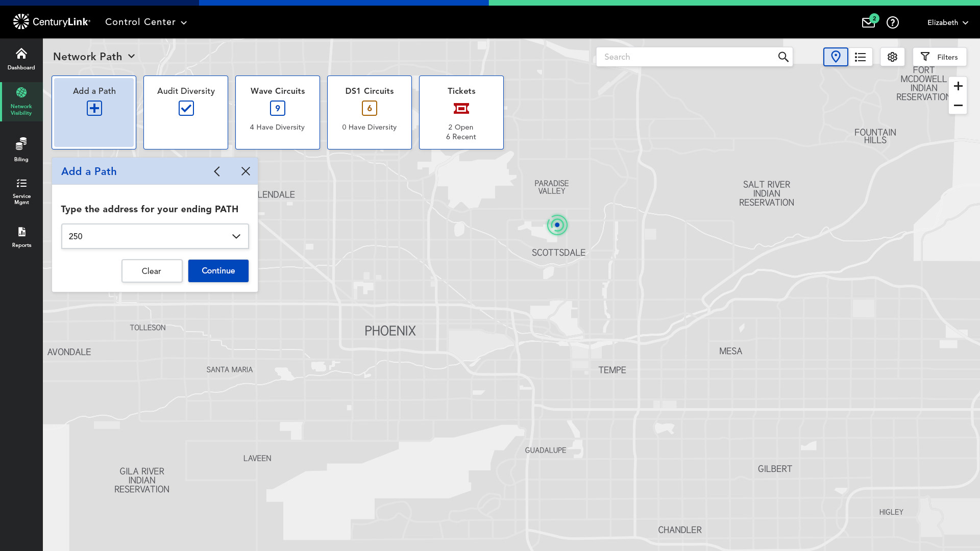The height and width of the screenshot is (551, 980).
Task: Click '6 Recent' tickets text
Action: click(461, 137)
